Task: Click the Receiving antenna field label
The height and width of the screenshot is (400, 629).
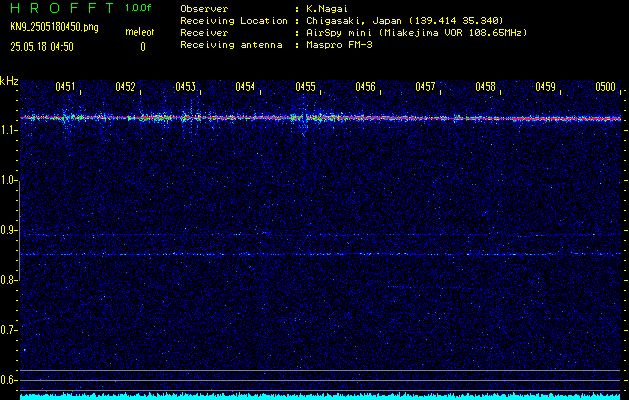Action: pyautogui.click(x=231, y=45)
